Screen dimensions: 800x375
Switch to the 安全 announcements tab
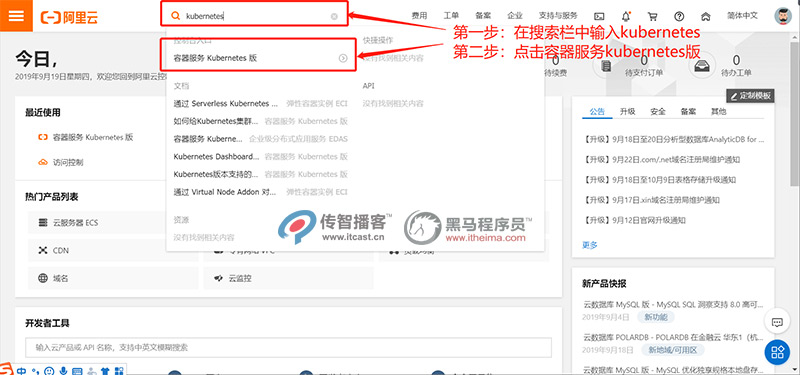[658, 111]
